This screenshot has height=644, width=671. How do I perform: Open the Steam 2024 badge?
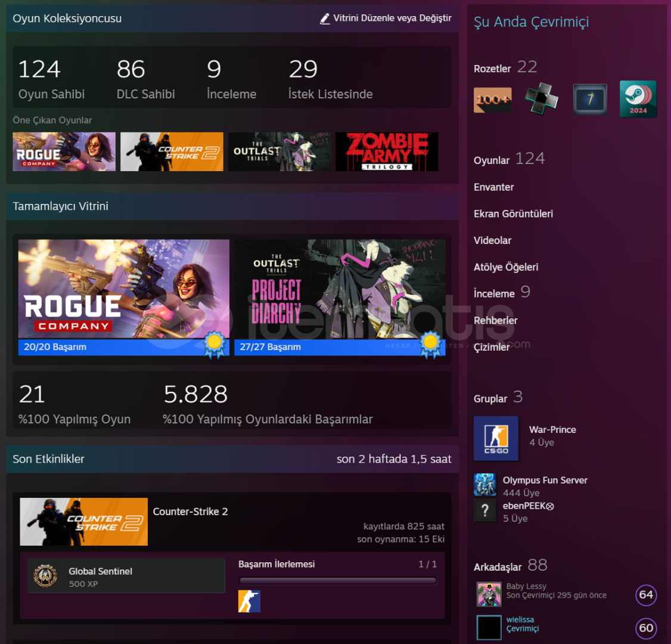click(x=638, y=99)
